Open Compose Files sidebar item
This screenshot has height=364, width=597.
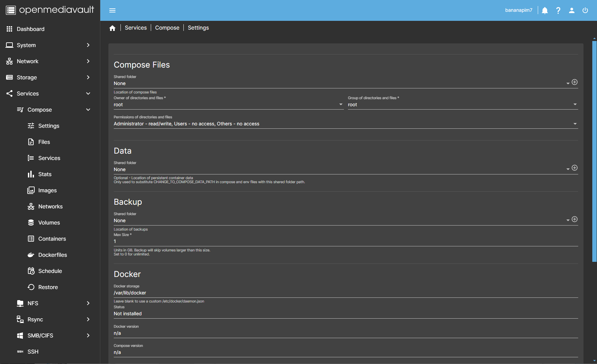coord(50,142)
